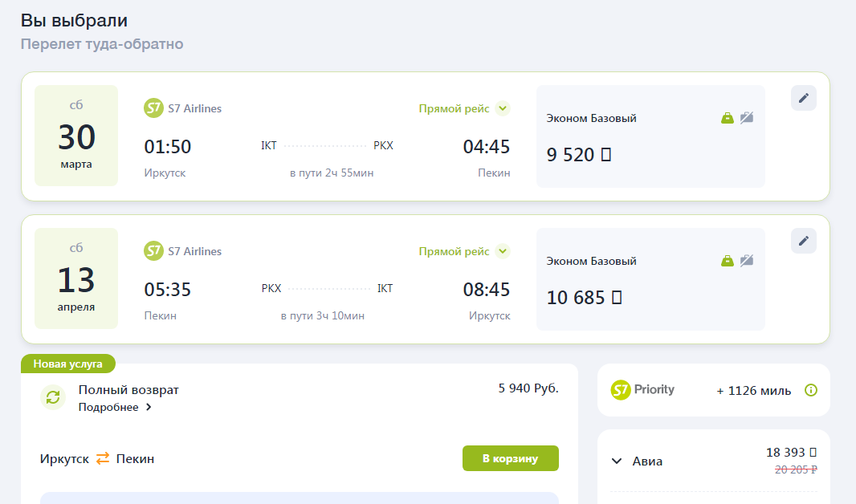Select the Эконом Базовый 9 520 fare card
The image size is (856, 504).
point(650,137)
